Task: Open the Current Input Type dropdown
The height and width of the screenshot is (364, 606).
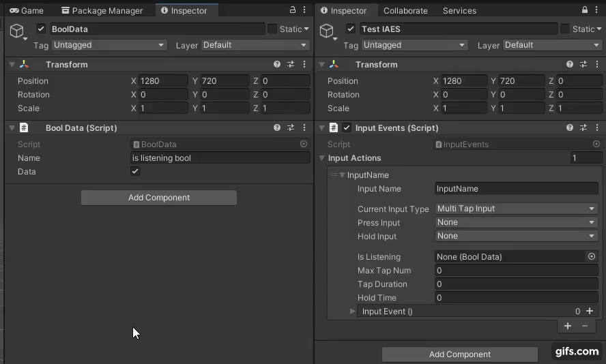Action: tap(516, 209)
